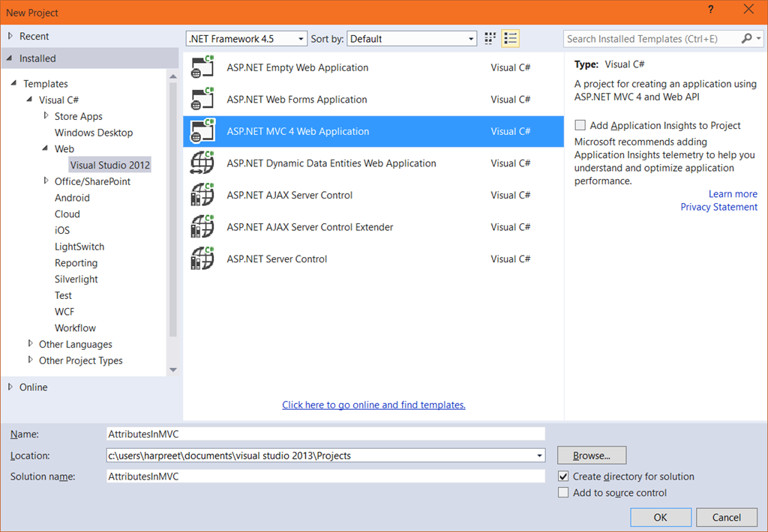This screenshot has width=768, height=532.
Task: Open the Privacy Statement link
Action: 718,207
